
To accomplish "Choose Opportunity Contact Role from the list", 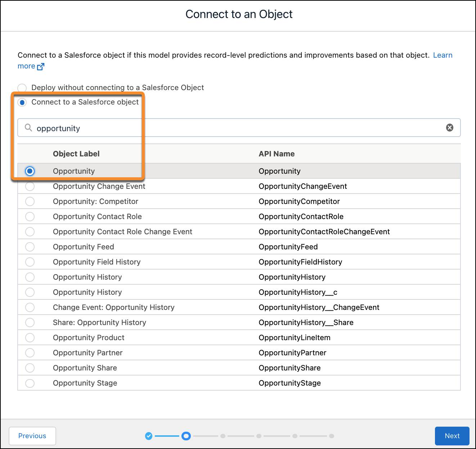I will click(30, 216).
